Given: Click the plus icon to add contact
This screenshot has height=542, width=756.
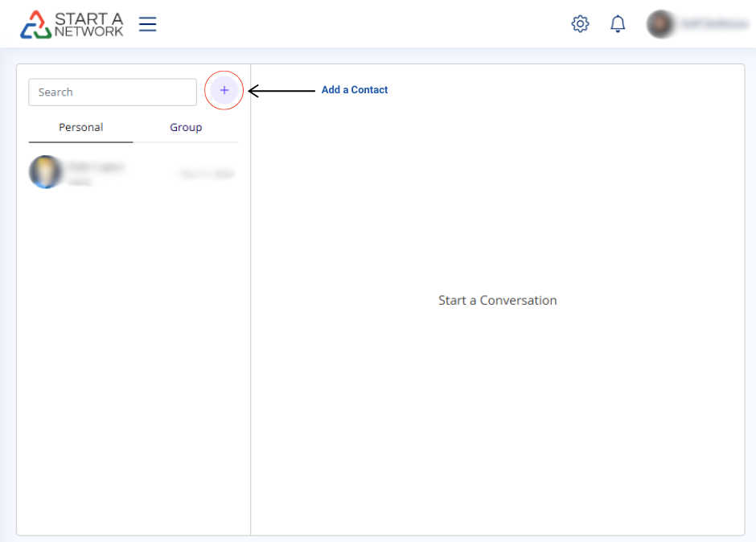Looking at the screenshot, I should [224, 91].
